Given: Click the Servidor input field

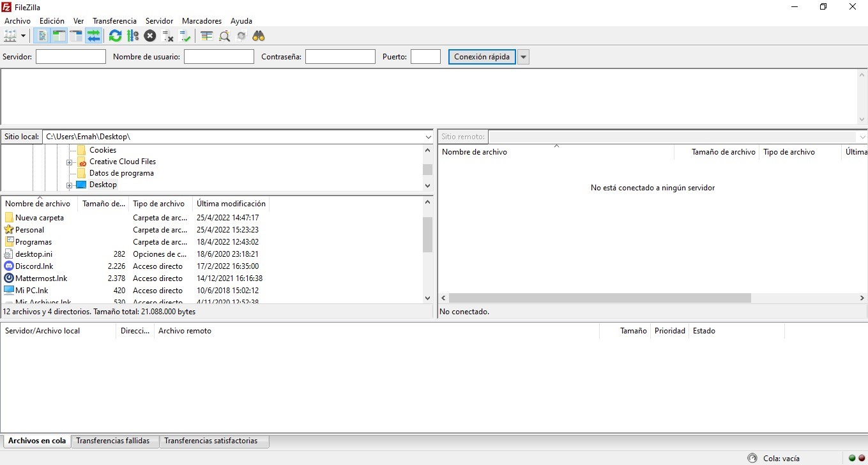Looking at the screenshot, I should [x=70, y=57].
